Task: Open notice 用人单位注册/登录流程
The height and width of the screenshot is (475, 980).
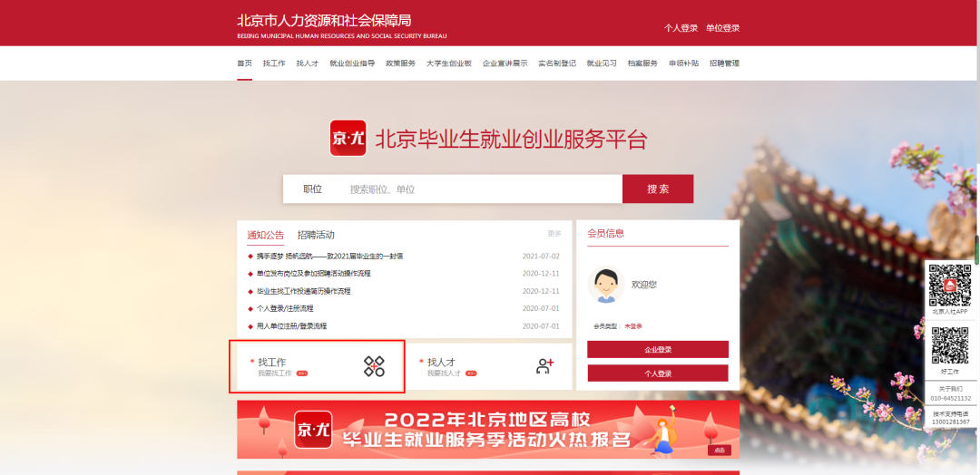Action: point(291,325)
